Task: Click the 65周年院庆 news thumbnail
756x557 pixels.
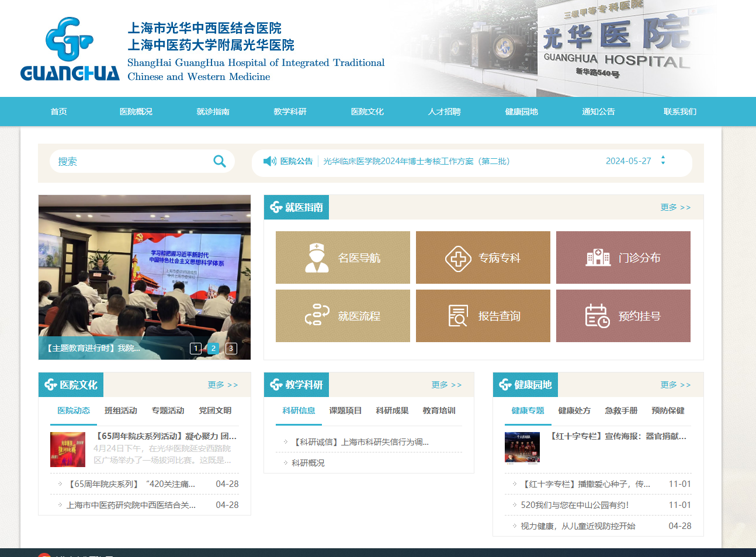Action: (68, 450)
